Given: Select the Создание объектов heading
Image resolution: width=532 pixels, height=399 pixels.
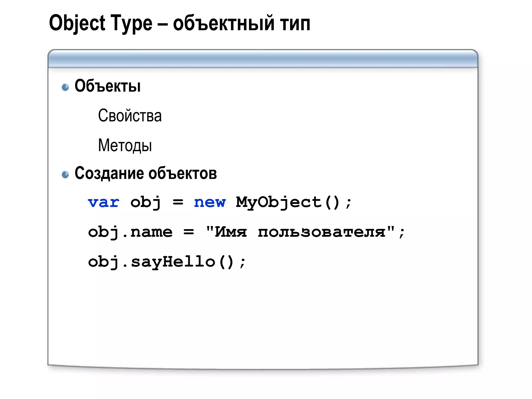Looking at the screenshot, I should click(145, 173).
